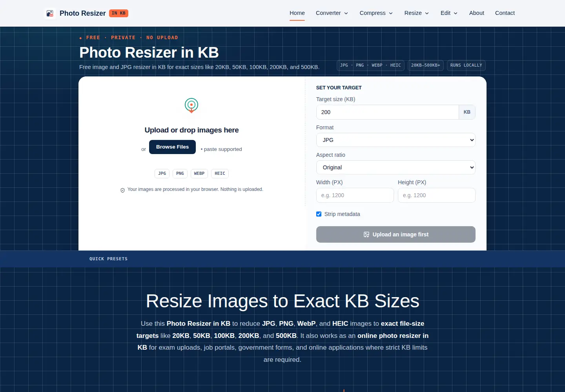The width and height of the screenshot is (565, 392).
Task: Click the Photo Resizer in KB main heading
Action: (149, 53)
